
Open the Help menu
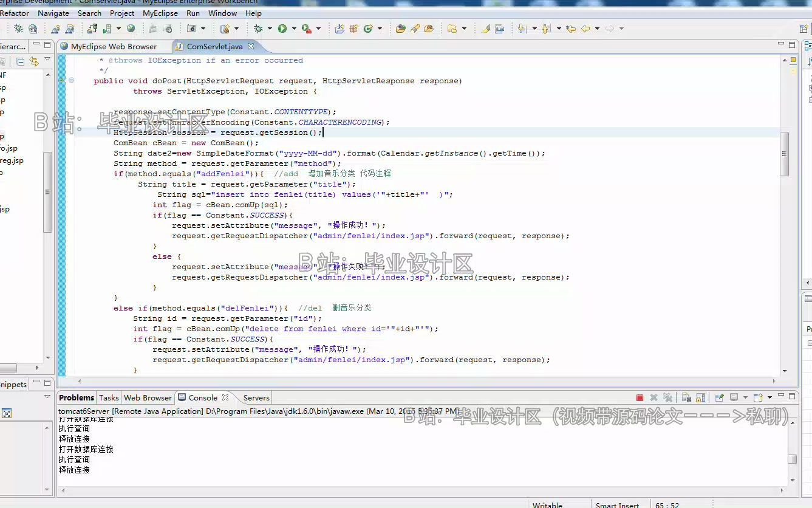coord(253,13)
